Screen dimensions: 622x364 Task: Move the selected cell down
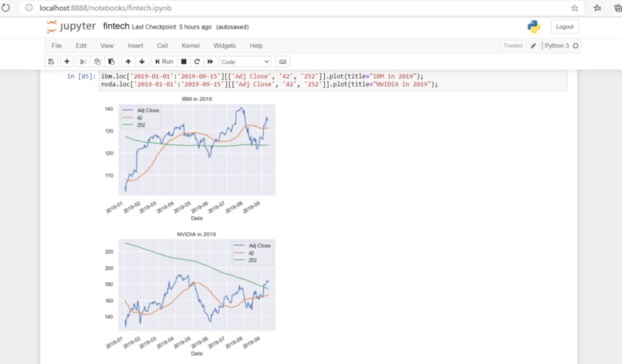click(x=142, y=62)
